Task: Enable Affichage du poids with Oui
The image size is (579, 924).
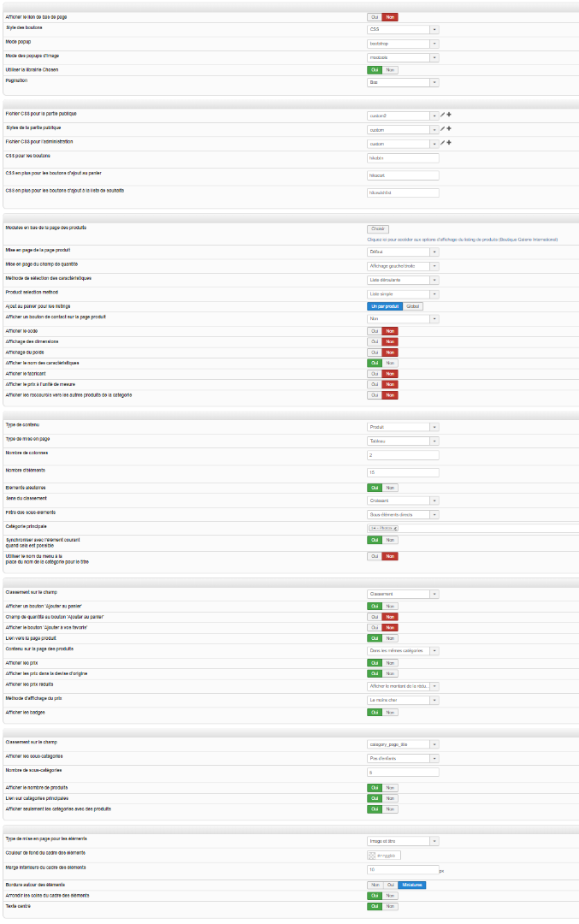Action: 375,352
